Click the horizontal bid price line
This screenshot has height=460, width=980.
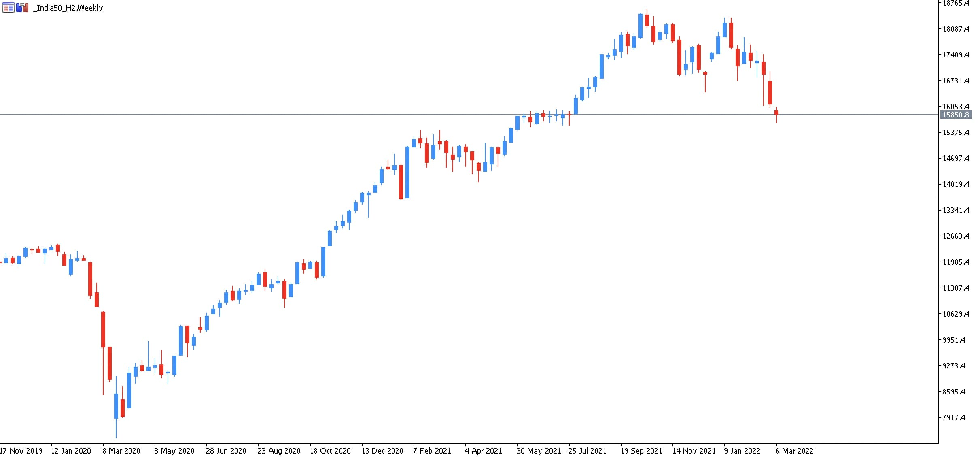[469, 115]
